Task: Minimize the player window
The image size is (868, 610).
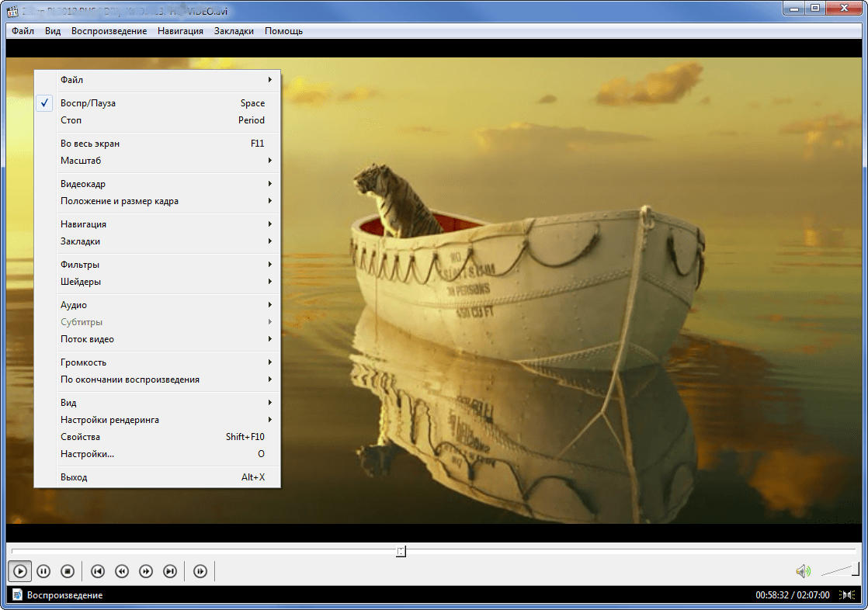Action: click(x=793, y=9)
